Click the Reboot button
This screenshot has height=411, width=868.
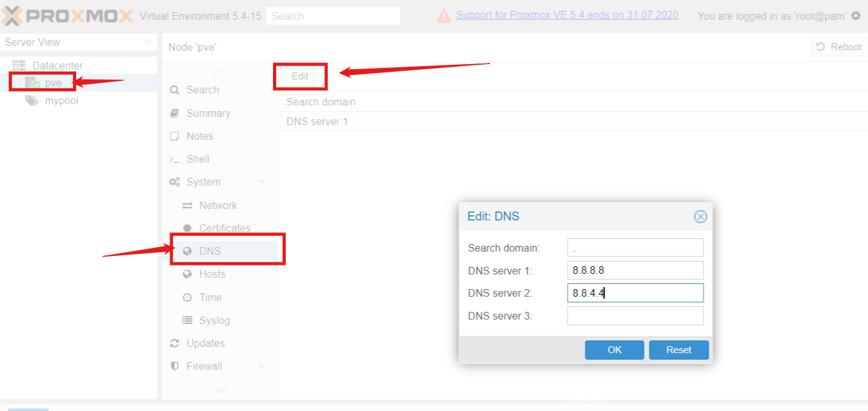pyautogui.click(x=839, y=47)
